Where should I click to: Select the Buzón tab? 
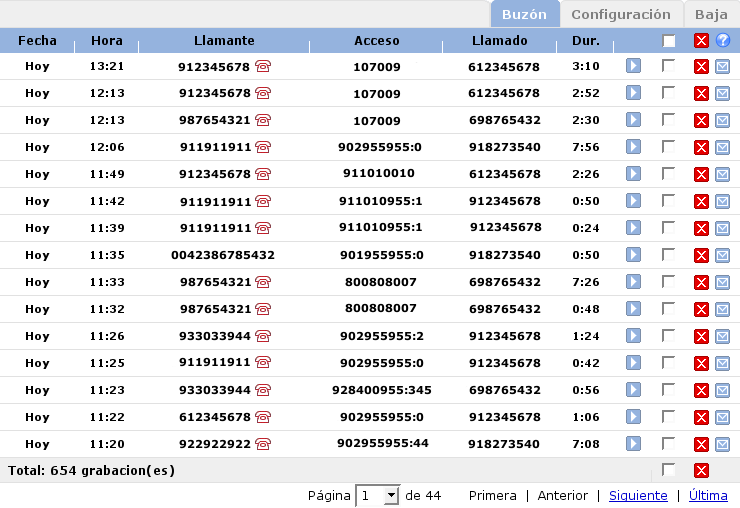[524, 15]
